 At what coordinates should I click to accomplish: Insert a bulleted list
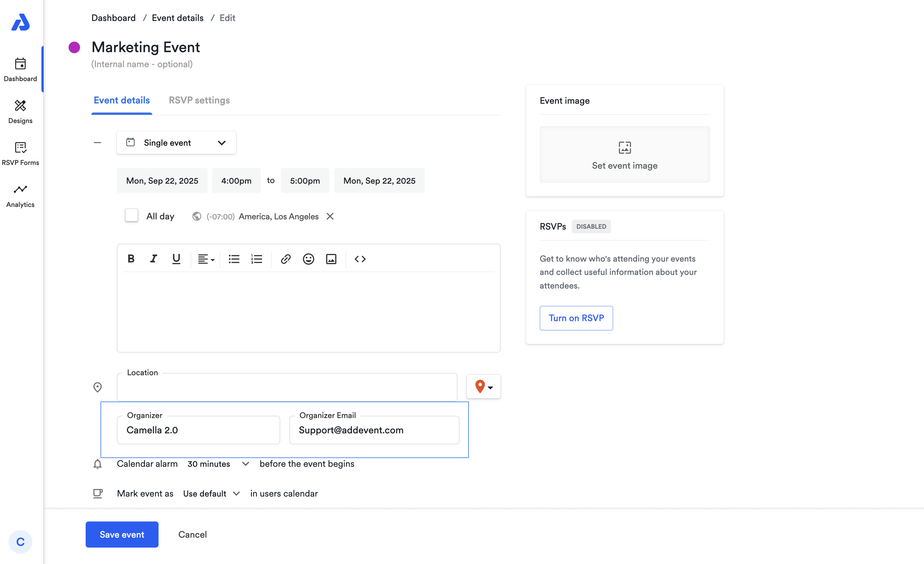tap(234, 259)
